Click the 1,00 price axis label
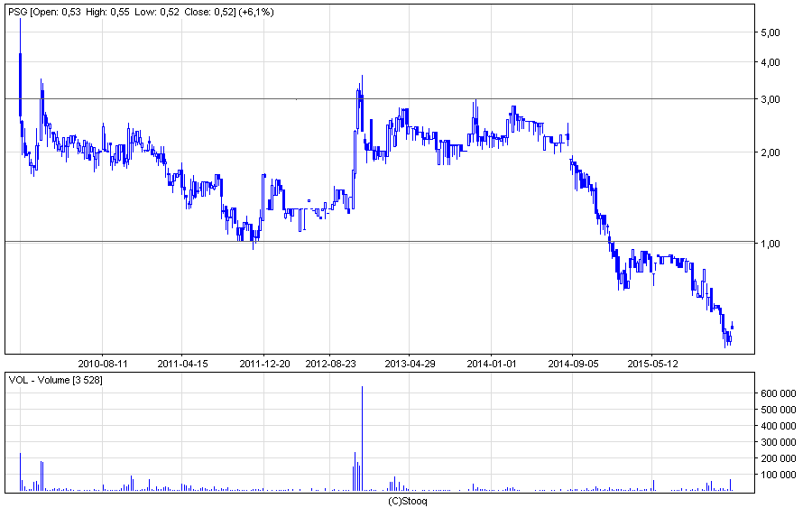This screenshot has height=508, width=812. point(770,244)
